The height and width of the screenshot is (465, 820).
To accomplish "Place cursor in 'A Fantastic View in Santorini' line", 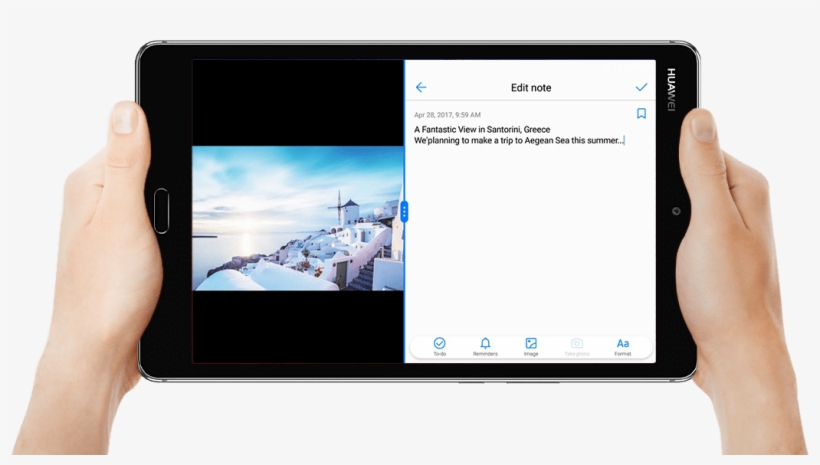I will click(x=482, y=129).
